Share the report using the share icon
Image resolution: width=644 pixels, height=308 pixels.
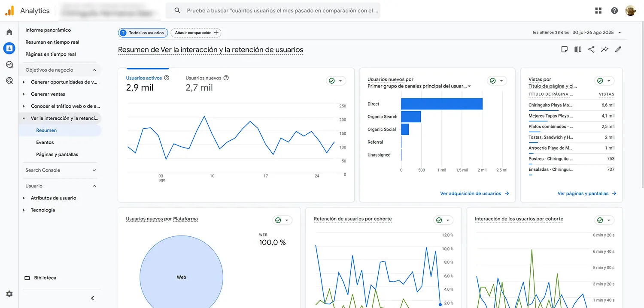[591, 49]
